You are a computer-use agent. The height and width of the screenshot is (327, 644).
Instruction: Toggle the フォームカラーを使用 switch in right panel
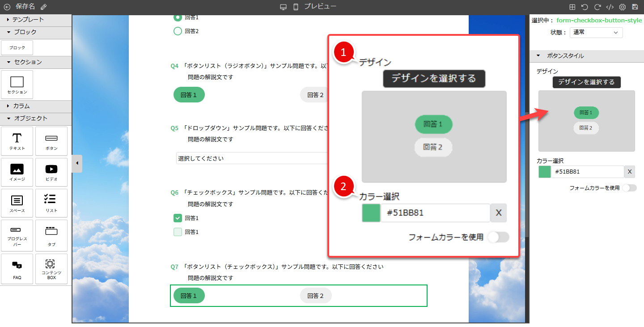(x=629, y=188)
